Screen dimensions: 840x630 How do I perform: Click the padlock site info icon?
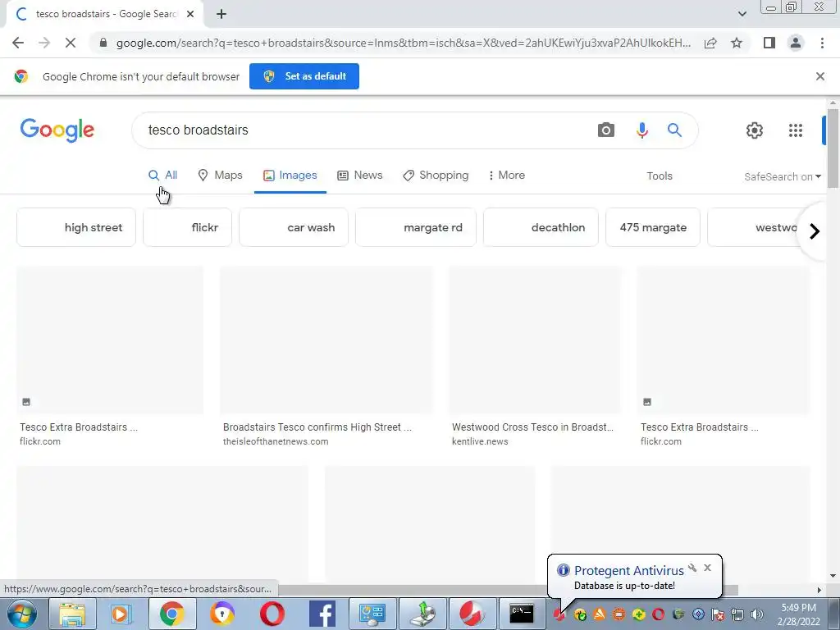103,43
